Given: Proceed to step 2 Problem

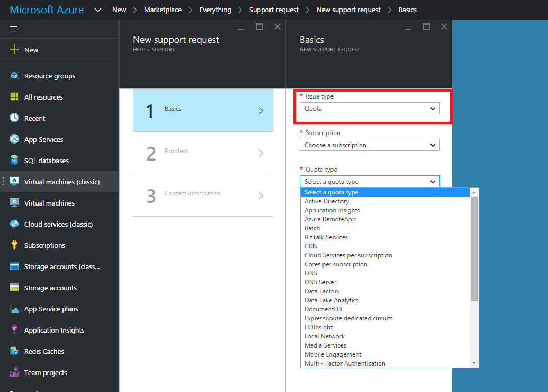Looking at the screenshot, I should tap(203, 153).
